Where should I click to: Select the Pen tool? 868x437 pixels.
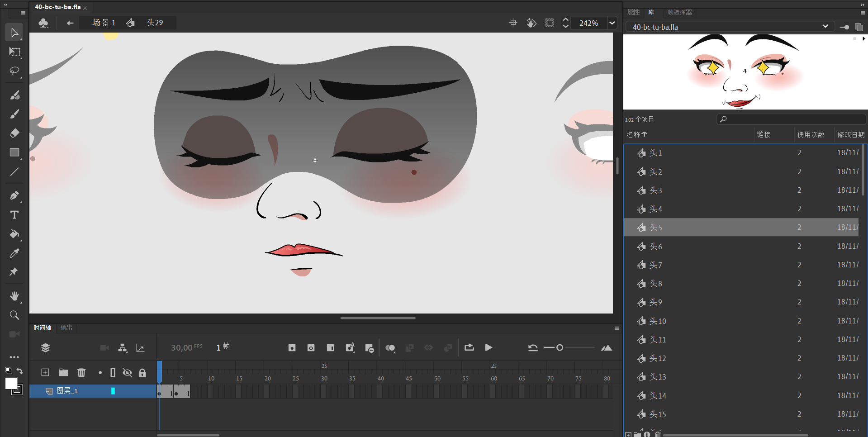pyautogui.click(x=14, y=195)
